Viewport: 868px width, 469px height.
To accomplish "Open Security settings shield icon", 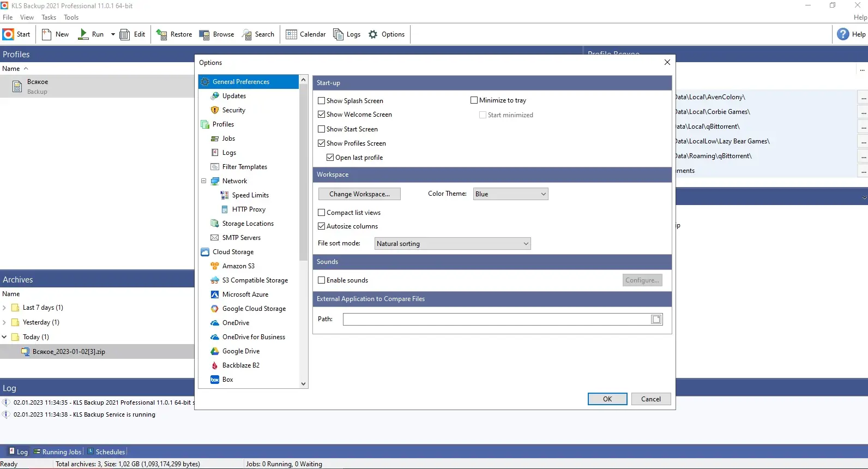I will [215, 110].
